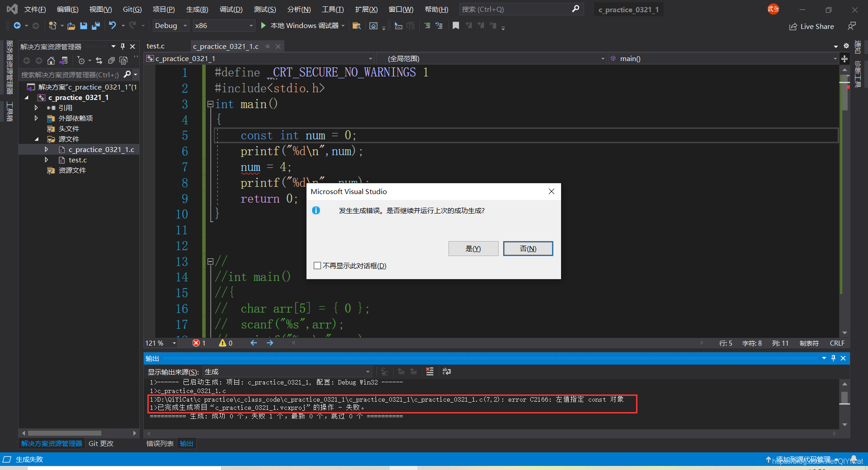This screenshot has height=470, width=868.
Task: Click the Home icon in Solution Explorer
Action: coord(51,61)
